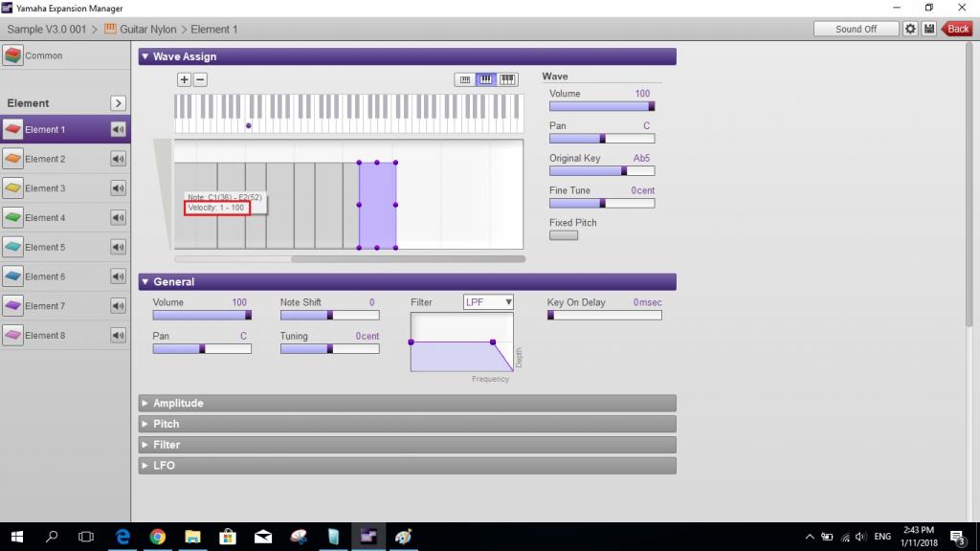Save with the floppy disk icon
The height and width of the screenshot is (551, 980).
929,29
